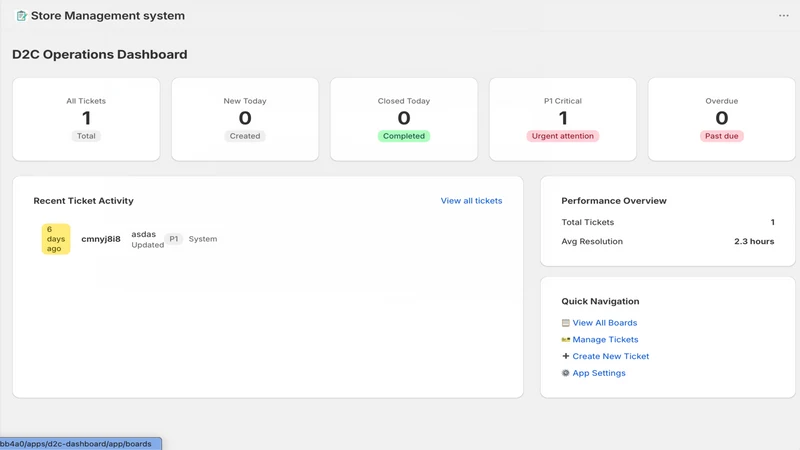Image resolution: width=800 pixels, height=450 pixels.
Task: Click the plus icon beside Create New Ticket
Action: tap(565, 356)
